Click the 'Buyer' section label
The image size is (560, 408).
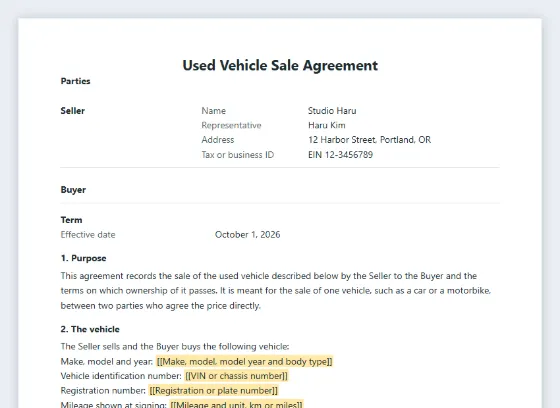[73, 190]
